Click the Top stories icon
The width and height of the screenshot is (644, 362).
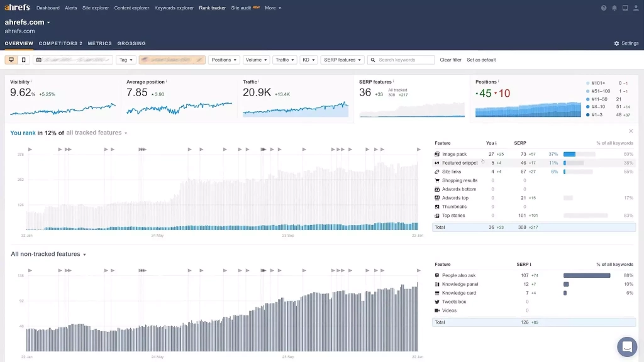tap(437, 216)
